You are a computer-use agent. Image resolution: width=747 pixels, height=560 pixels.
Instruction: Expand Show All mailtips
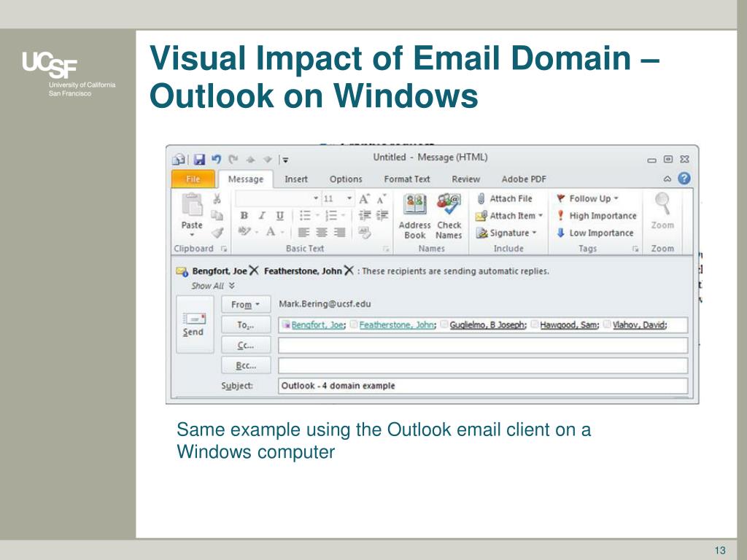pyautogui.click(x=213, y=286)
